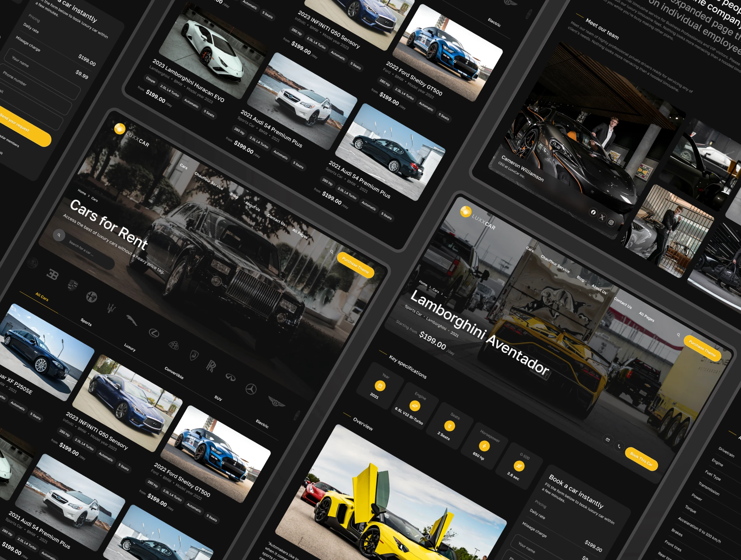
Task: Open Contact Us on Lamborghini Aventador navbar
Action: click(623, 303)
